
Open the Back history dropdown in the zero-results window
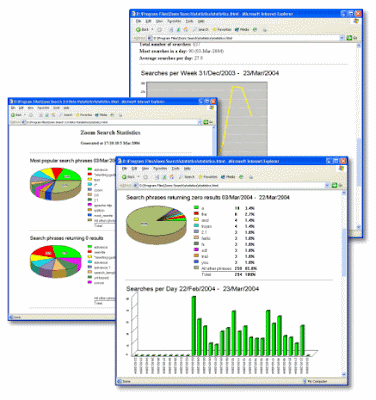(138, 177)
